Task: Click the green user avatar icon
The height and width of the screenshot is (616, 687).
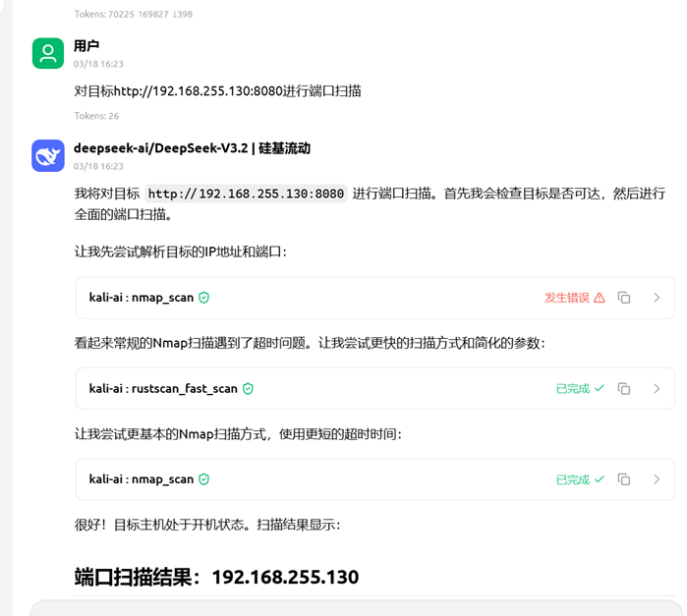Action: 48,53
